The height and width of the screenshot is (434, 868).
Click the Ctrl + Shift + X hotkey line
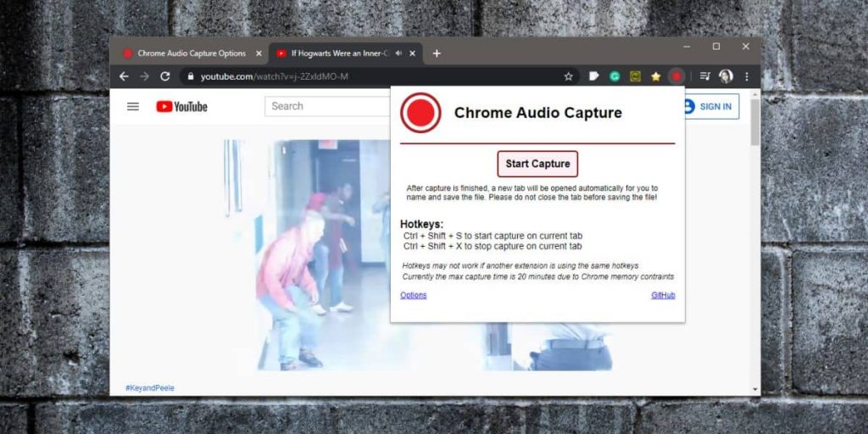(492, 247)
